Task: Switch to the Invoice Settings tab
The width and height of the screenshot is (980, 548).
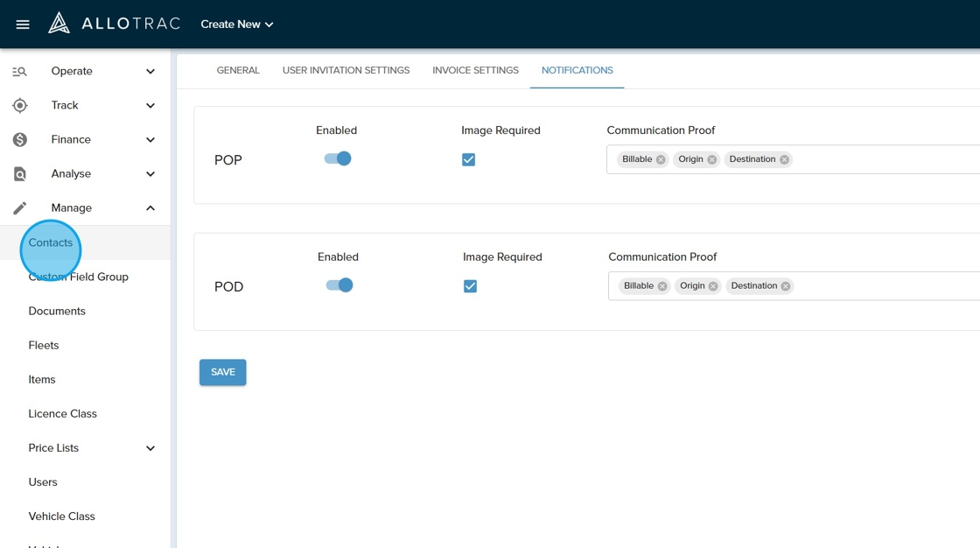Action: [x=475, y=70]
